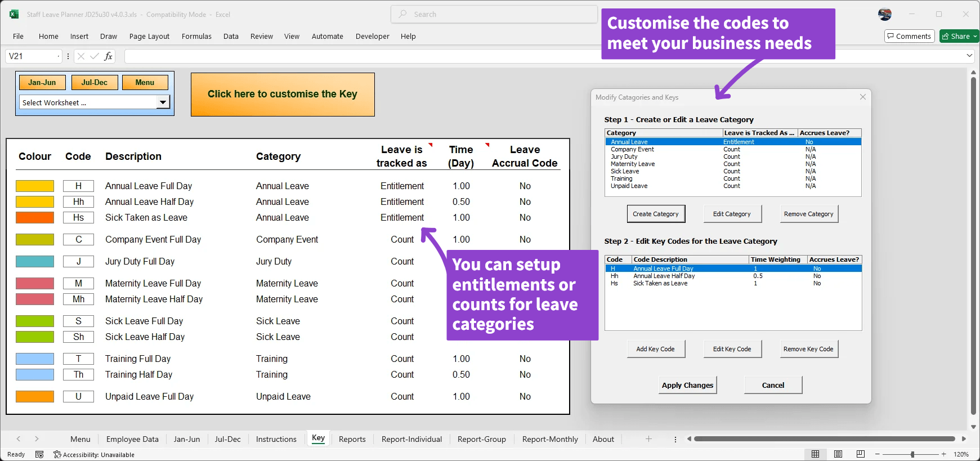Click Remove Key Code button
This screenshot has width=980, height=461.
pos(808,349)
